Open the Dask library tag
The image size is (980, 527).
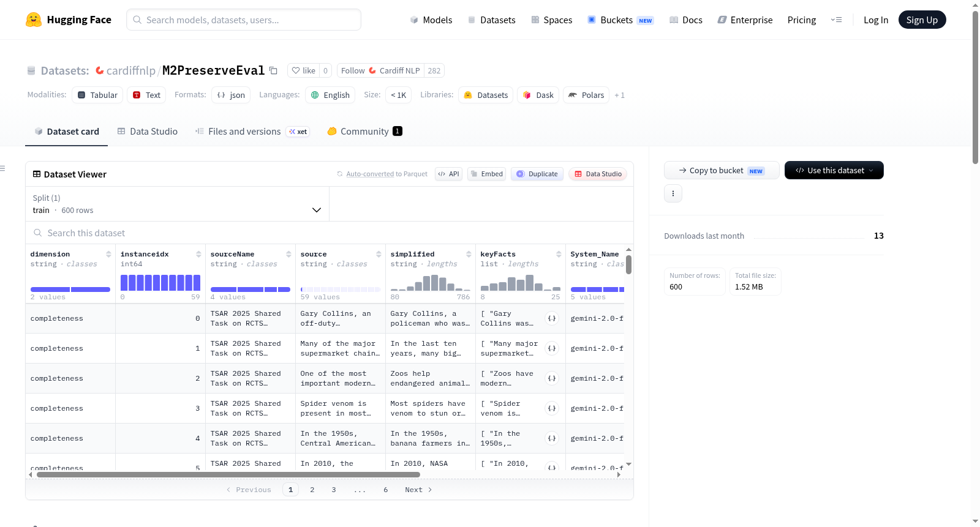point(538,95)
